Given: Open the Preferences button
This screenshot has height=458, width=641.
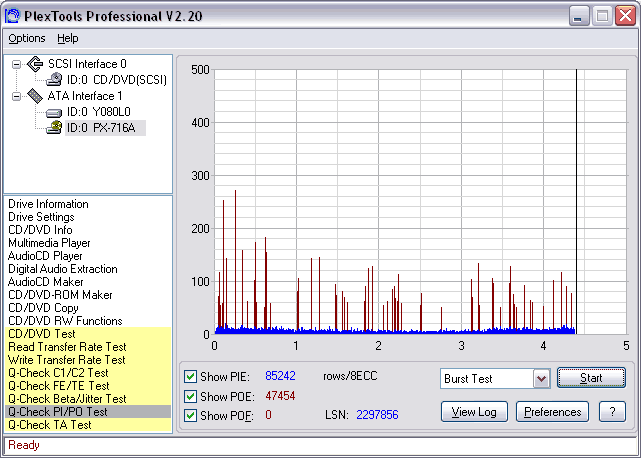Looking at the screenshot, I should coord(552,412).
